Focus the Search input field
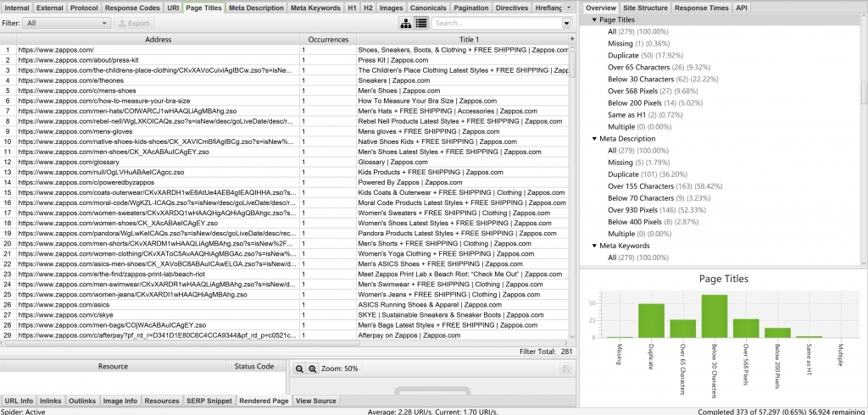868x415 pixels. coord(497,23)
